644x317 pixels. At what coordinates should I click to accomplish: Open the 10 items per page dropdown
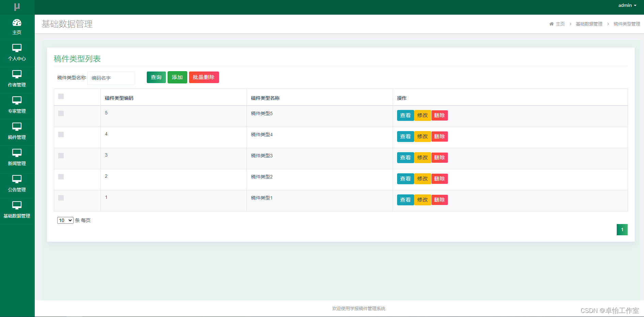point(65,220)
